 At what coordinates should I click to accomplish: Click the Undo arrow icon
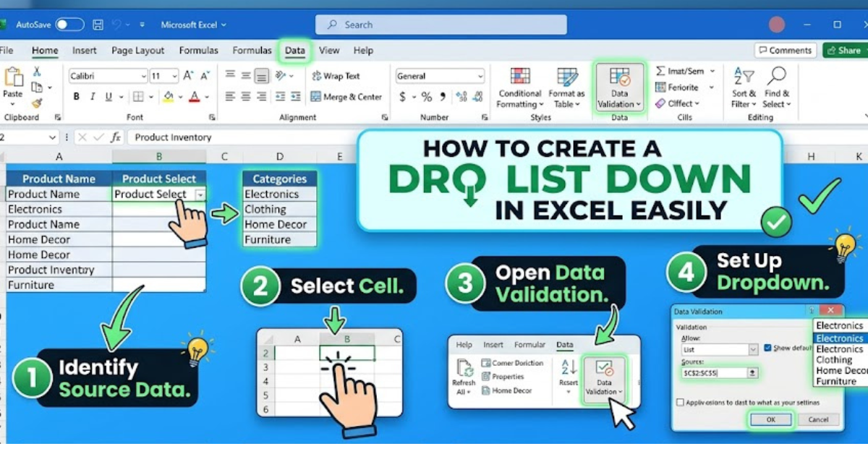115,25
